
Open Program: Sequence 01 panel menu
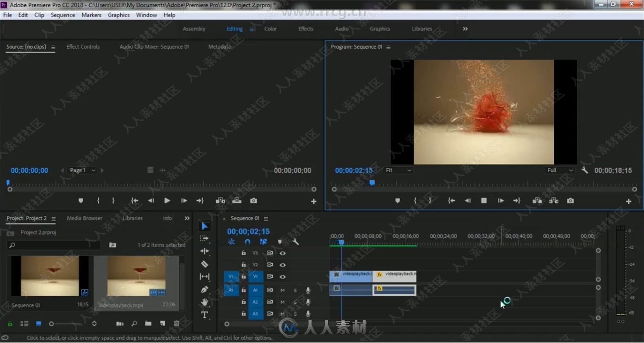point(388,47)
